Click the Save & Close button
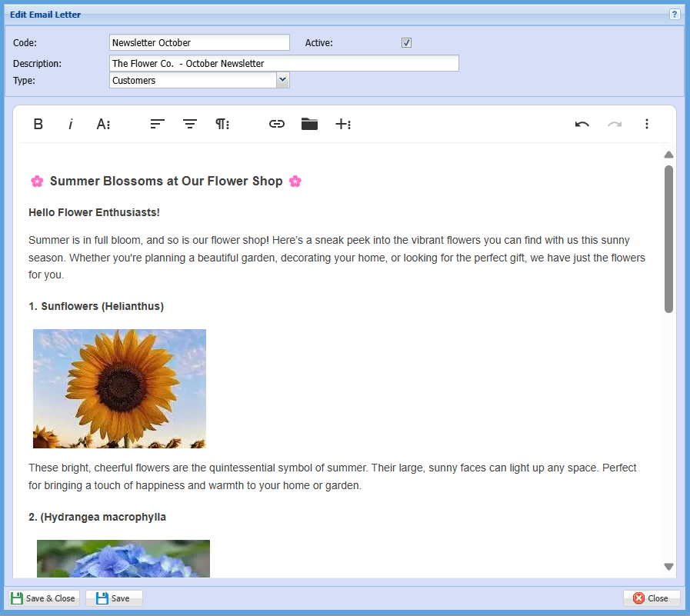The width and height of the screenshot is (690, 616). point(44,598)
